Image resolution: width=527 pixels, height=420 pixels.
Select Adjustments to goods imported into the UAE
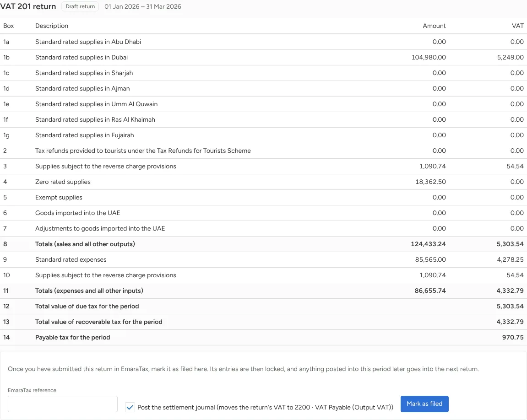(x=264, y=229)
